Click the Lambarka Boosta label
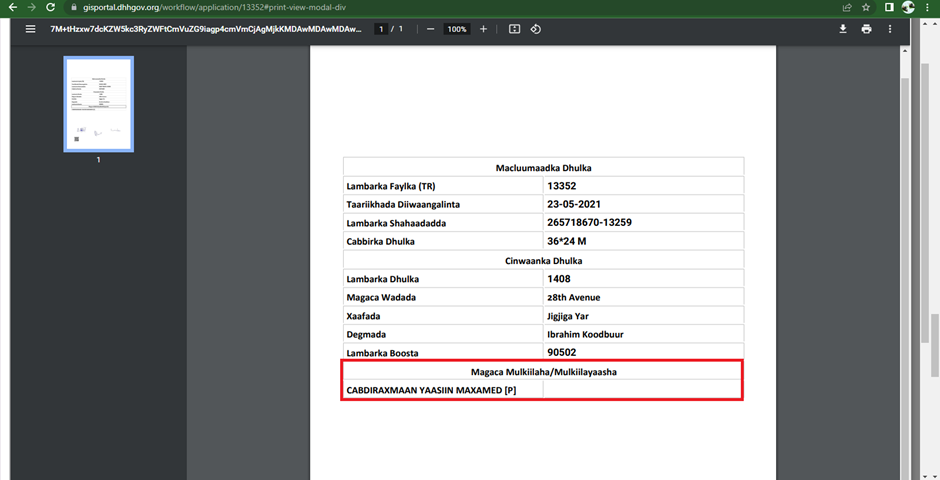Image resolution: width=940 pixels, height=480 pixels. point(382,353)
